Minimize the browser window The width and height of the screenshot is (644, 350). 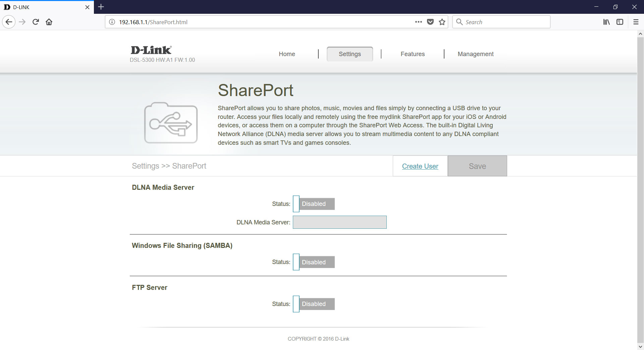coord(596,7)
